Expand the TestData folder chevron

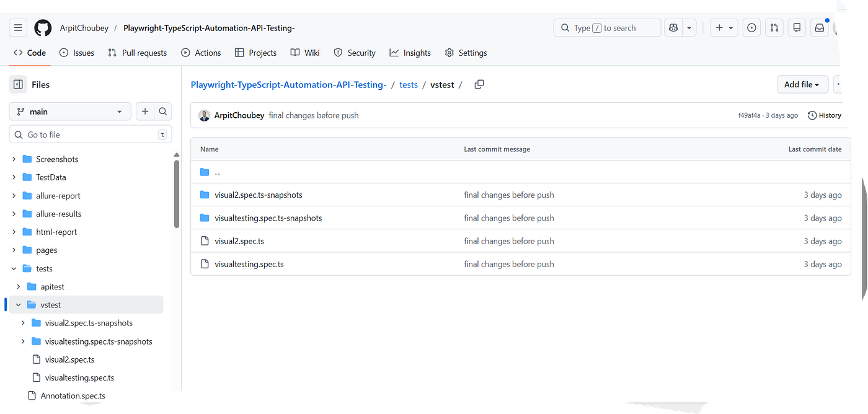(14, 177)
